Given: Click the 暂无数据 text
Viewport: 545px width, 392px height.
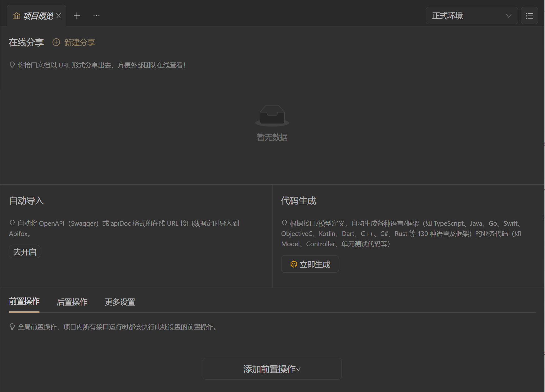Looking at the screenshot, I should (x=272, y=137).
